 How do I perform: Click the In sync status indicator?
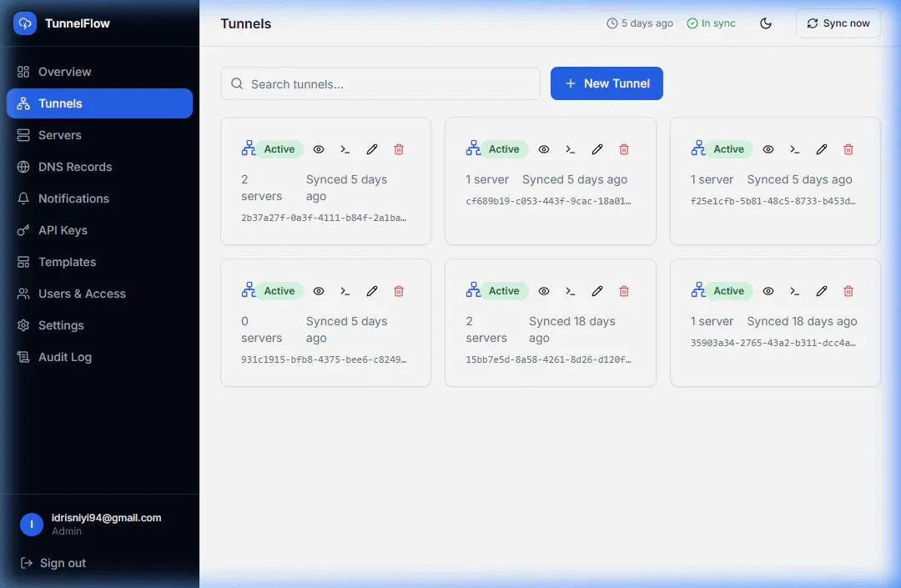click(x=712, y=23)
